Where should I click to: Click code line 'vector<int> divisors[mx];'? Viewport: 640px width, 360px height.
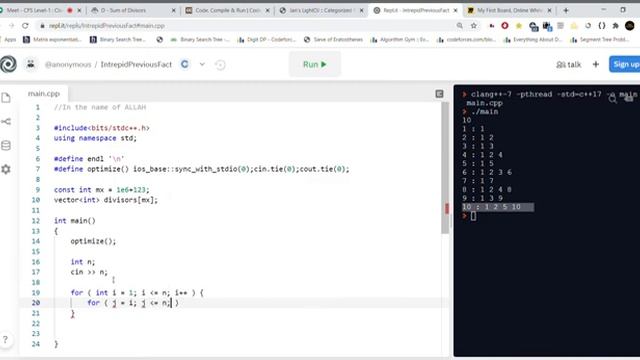pyautogui.click(x=106, y=200)
